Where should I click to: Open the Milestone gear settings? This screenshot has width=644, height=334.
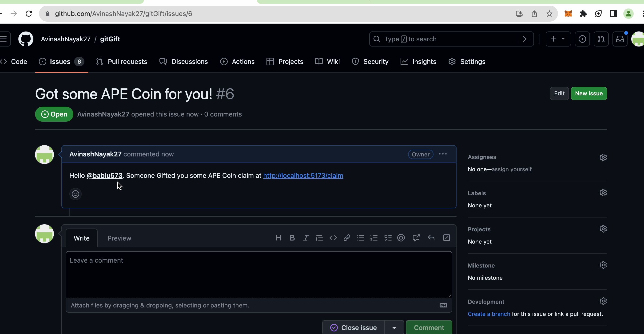[603, 265]
